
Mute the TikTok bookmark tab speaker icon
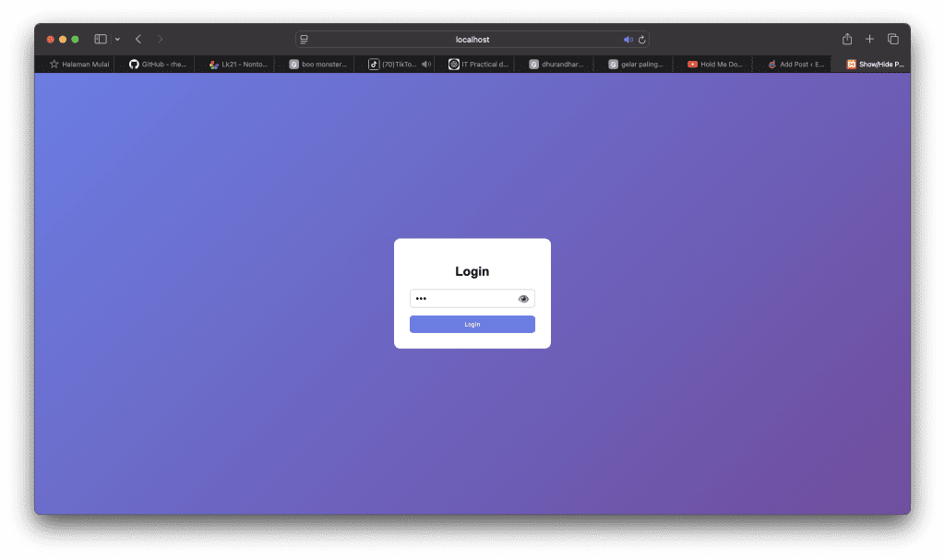424,64
